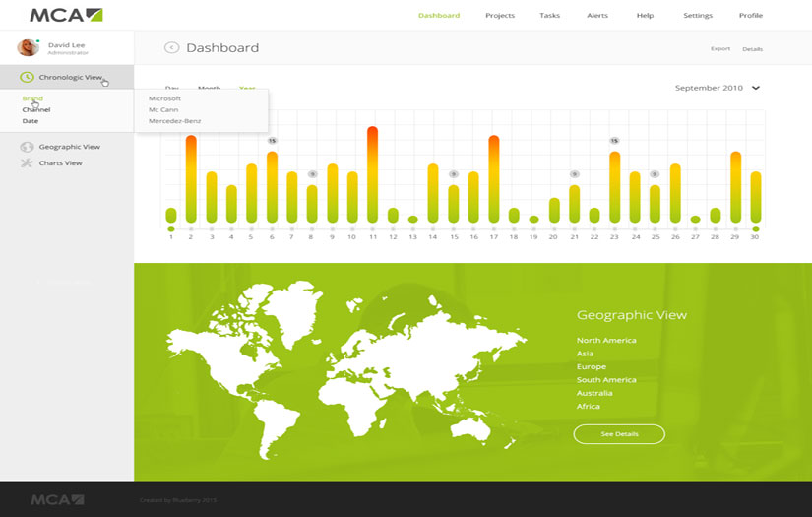The width and height of the screenshot is (812, 517).
Task: Click the Geographic View heading
Action: pos(632,315)
